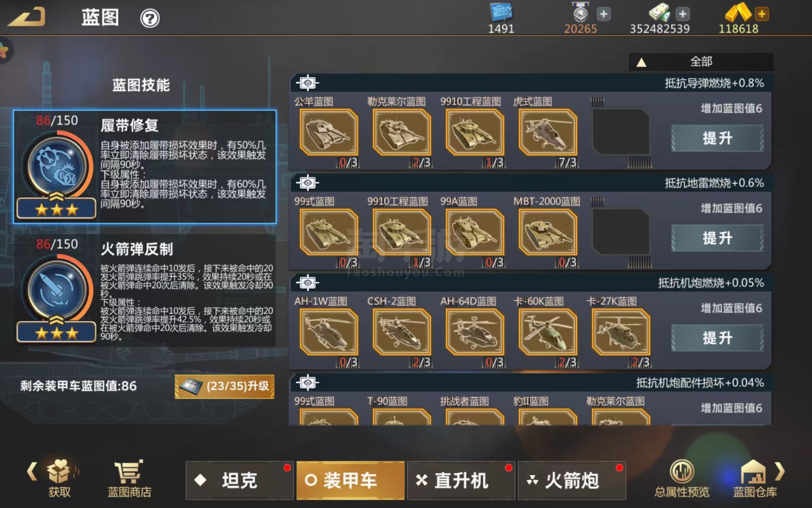This screenshot has width=812, height=508.
Task: Switch to the 直升机 tab
Action: pos(461,480)
